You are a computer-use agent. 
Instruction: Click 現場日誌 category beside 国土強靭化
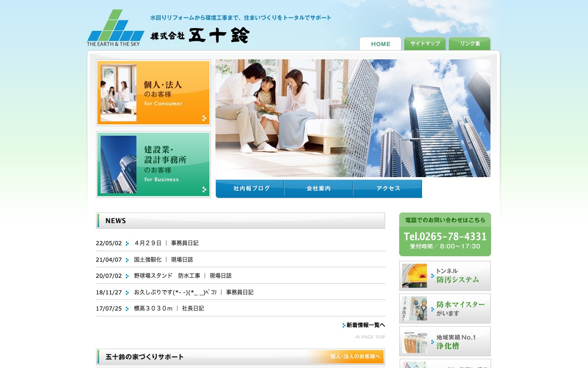tap(182, 259)
